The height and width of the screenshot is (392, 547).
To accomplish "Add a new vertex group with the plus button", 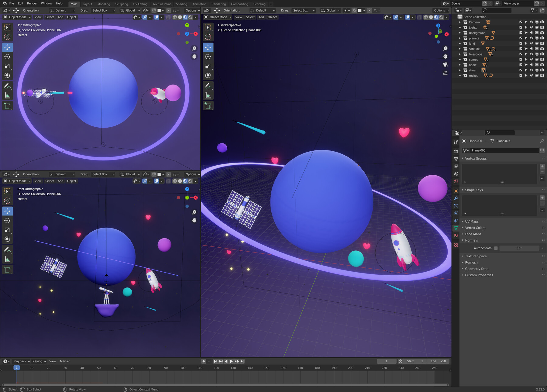I will point(542,166).
